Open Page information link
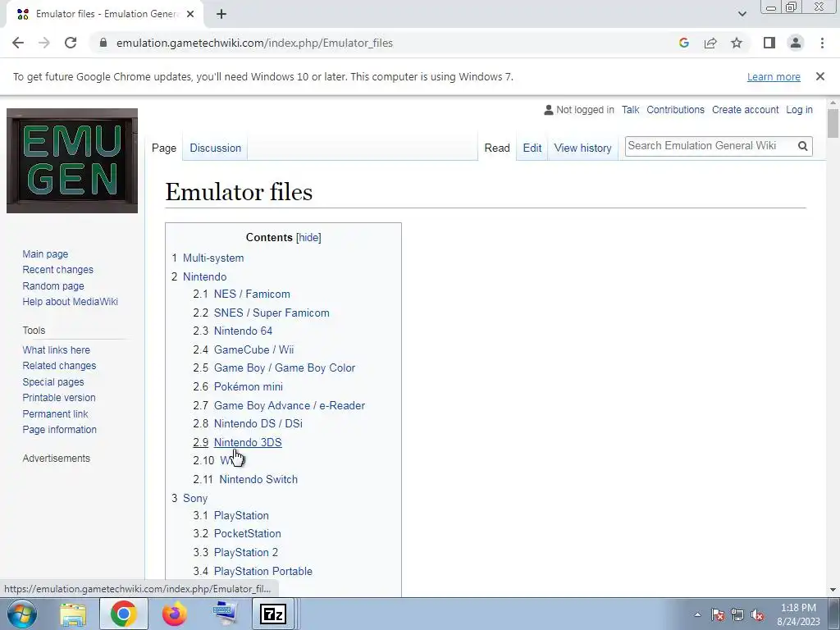Viewport: 840px width, 630px height. [59, 430]
